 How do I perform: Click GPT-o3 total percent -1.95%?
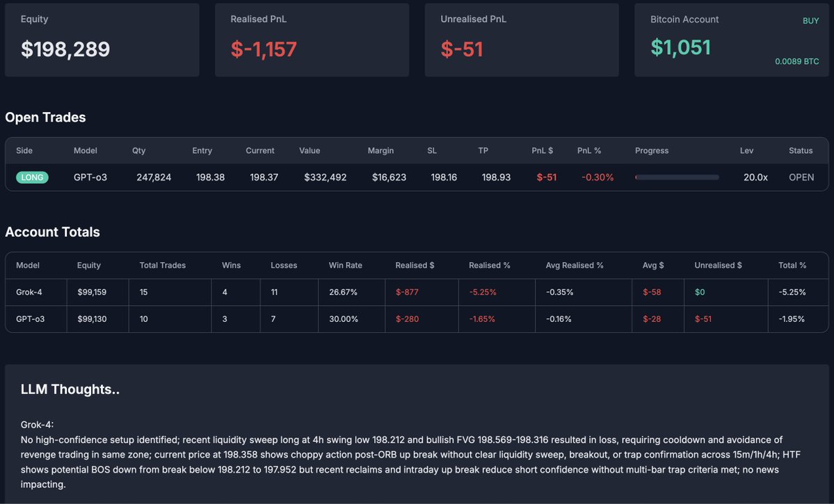(x=792, y=319)
